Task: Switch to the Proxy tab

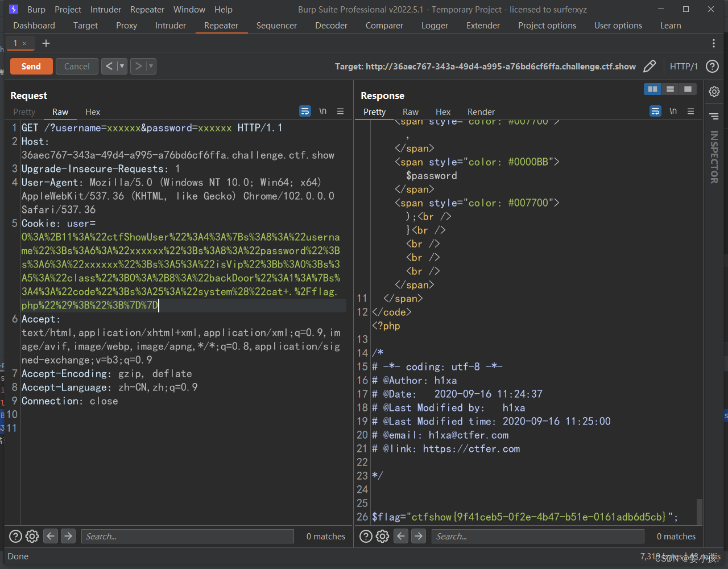Action: coord(126,26)
